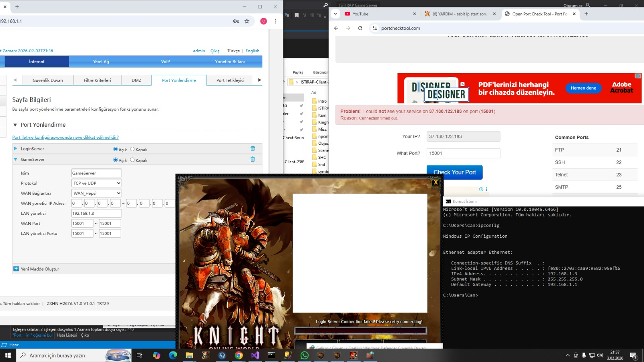This screenshot has width=644, height=362.
Task: Switch to the Yerel Ağ router menu
Action: 101,62
